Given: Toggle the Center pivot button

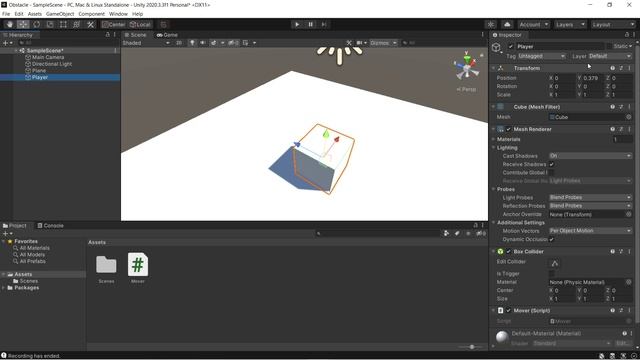Looking at the screenshot, I should click(x=114, y=24).
